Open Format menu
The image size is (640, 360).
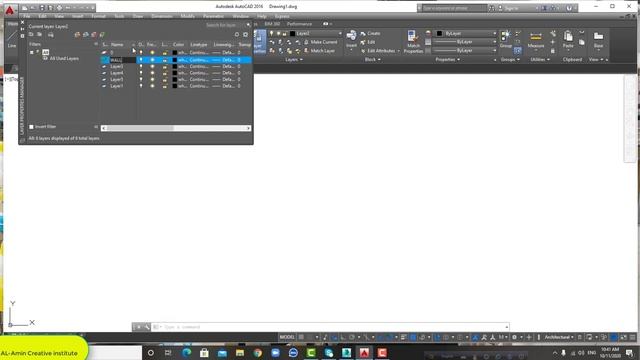pyautogui.click(x=98, y=16)
